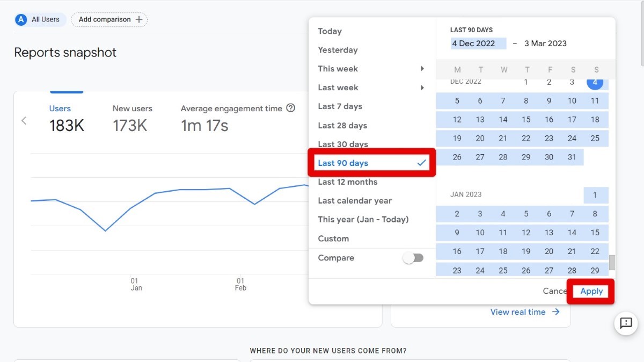Viewport: 644px width, 362px height.
Task: Click the calendar scrollbar thumb
Action: [612, 262]
